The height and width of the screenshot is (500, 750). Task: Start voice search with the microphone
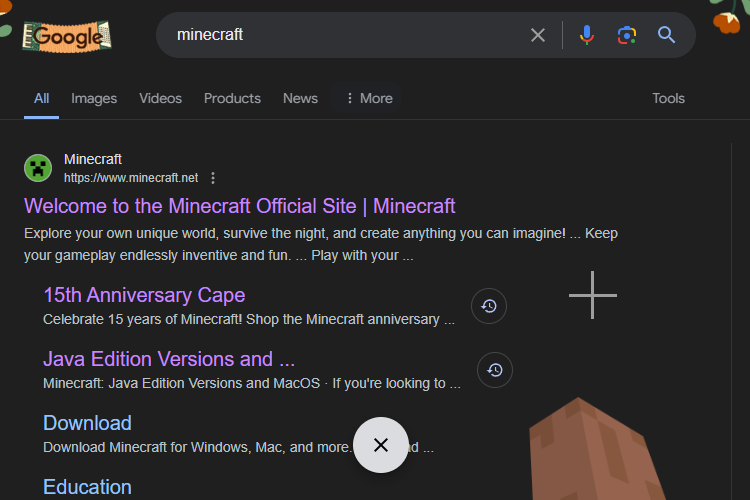(587, 35)
